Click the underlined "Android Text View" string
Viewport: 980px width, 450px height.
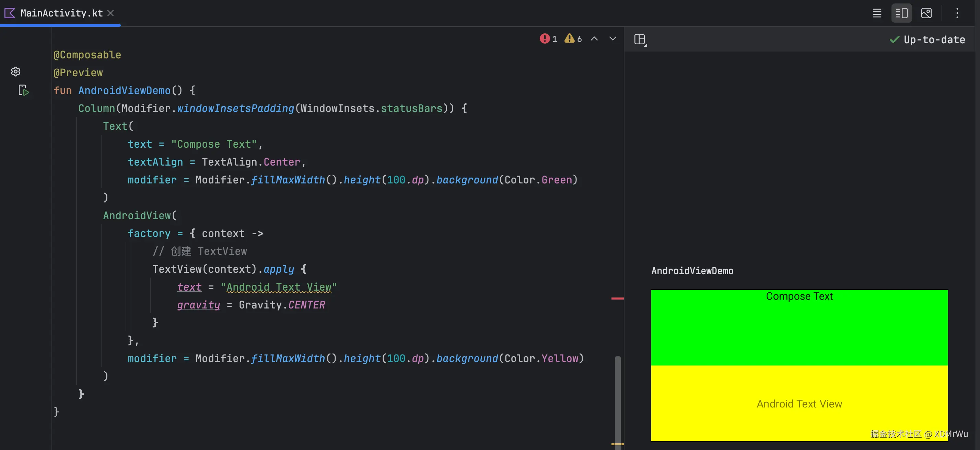point(279,287)
